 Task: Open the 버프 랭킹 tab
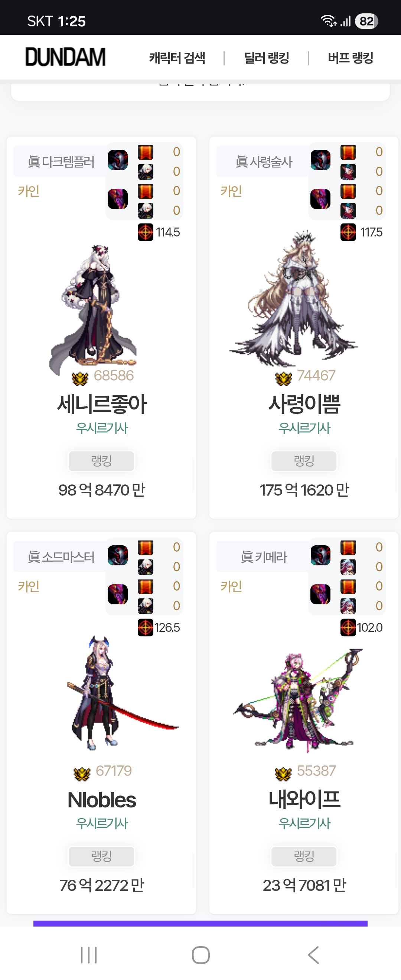[x=351, y=58]
